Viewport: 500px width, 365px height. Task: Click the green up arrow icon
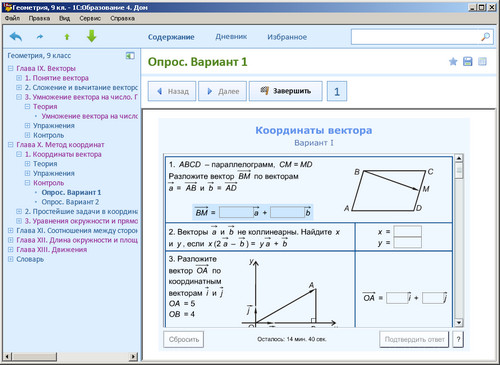(67, 37)
